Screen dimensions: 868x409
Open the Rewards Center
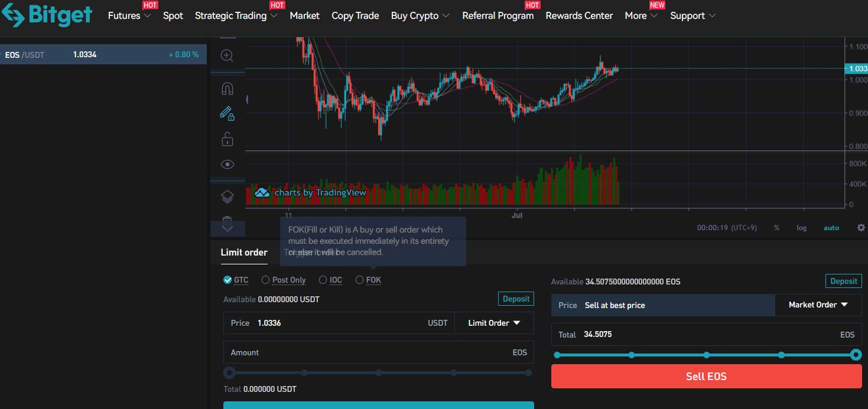point(579,16)
